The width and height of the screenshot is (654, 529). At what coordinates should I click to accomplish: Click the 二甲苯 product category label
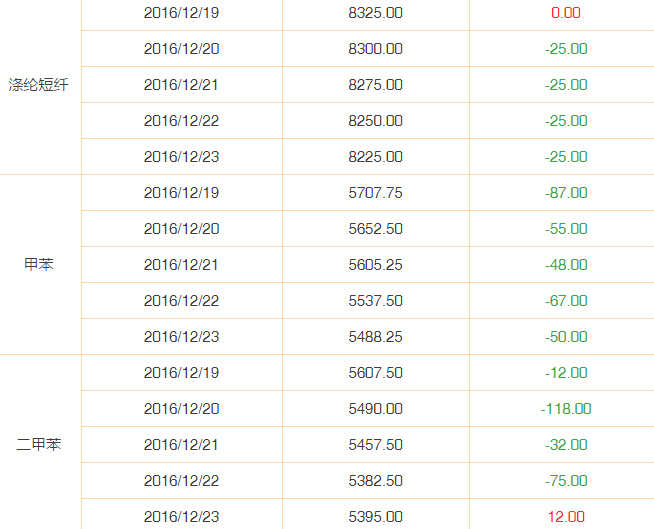(x=39, y=444)
